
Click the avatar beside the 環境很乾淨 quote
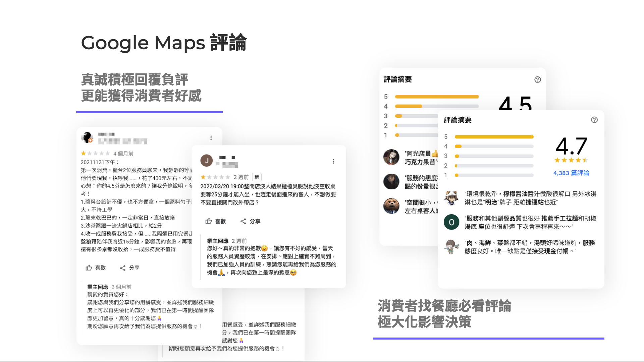point(451,197)
